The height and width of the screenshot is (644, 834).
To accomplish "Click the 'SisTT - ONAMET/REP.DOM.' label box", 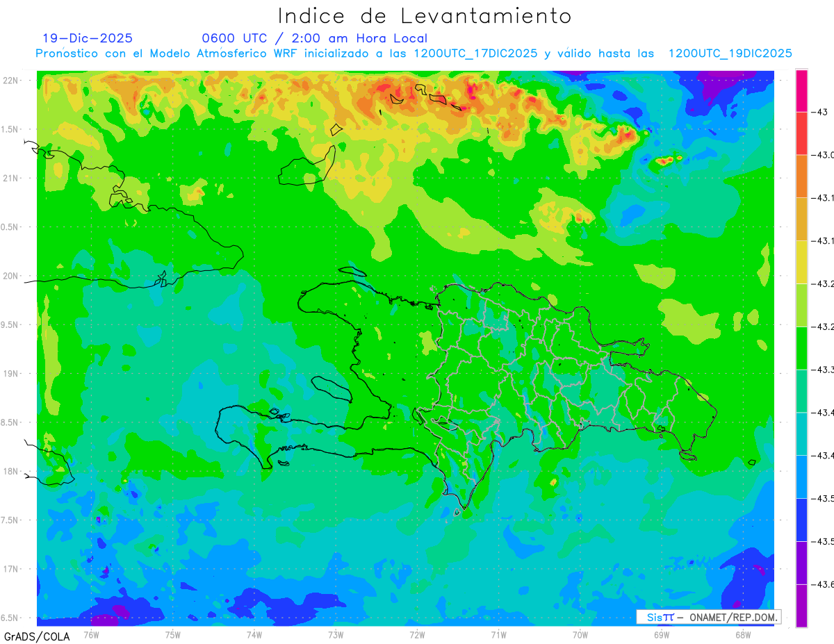I will click(x=709, y=617).
